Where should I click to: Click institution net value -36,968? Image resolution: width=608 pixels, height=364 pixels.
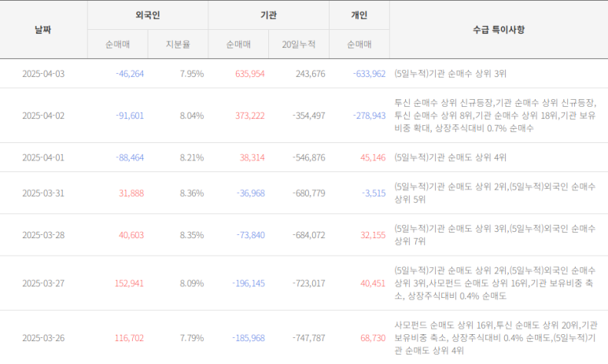(x=250, y=193)
